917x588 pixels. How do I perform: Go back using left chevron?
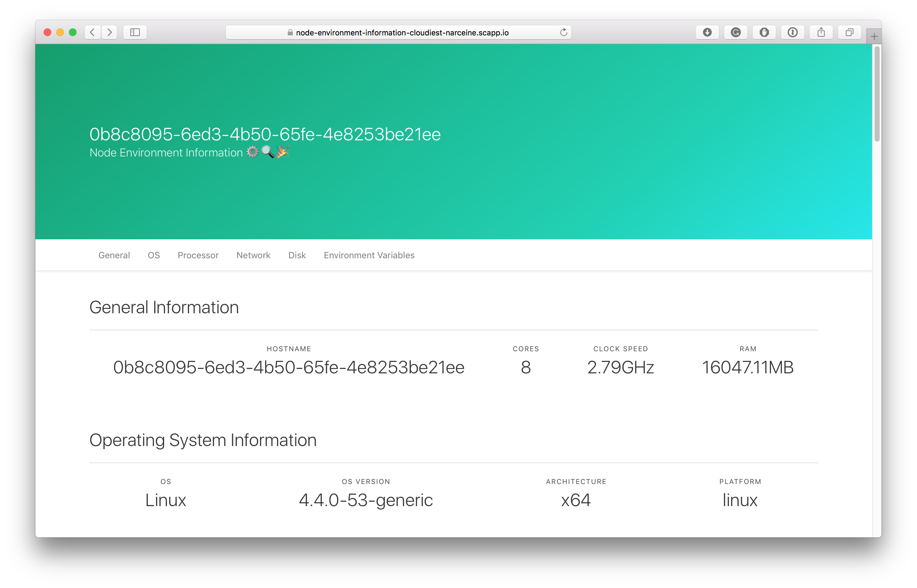(x=92, y=33)
